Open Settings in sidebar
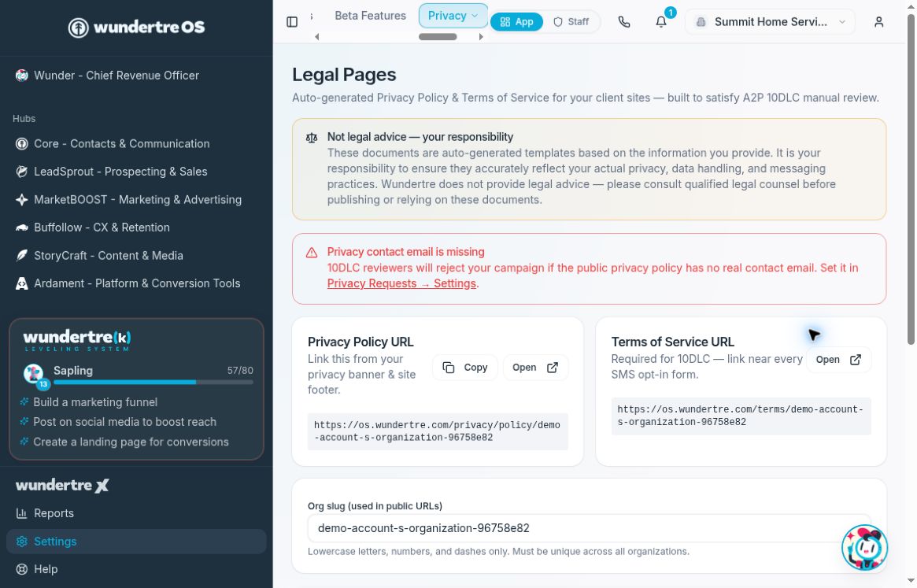Screen dimensions: 917x588 coord(136,542)
